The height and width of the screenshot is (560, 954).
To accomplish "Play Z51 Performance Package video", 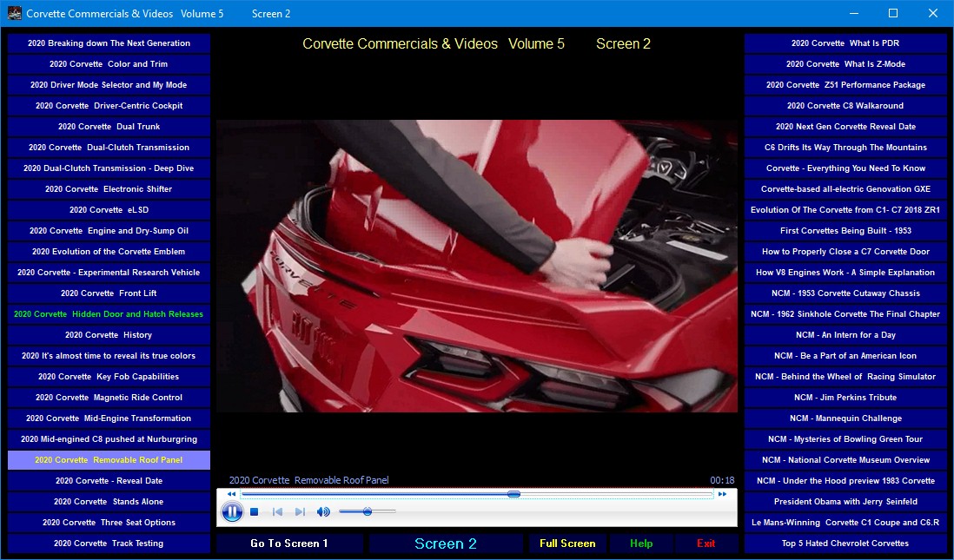I will click(x=845, y=85).
